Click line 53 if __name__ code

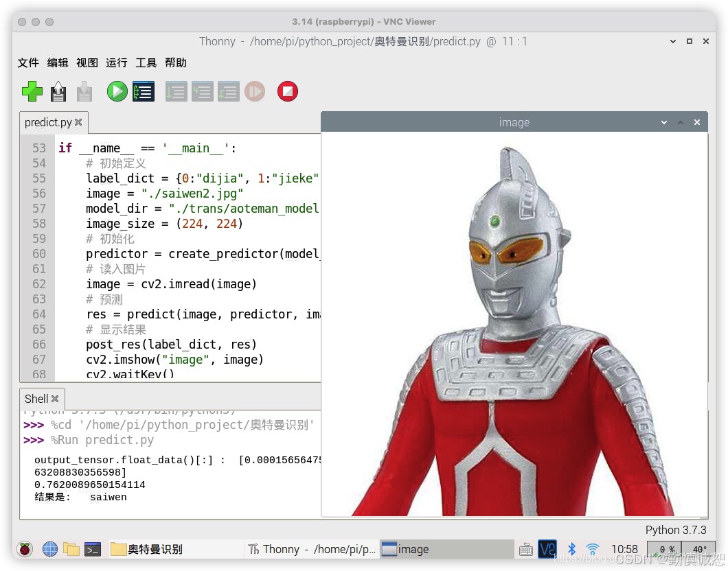(x=147, y=148)
